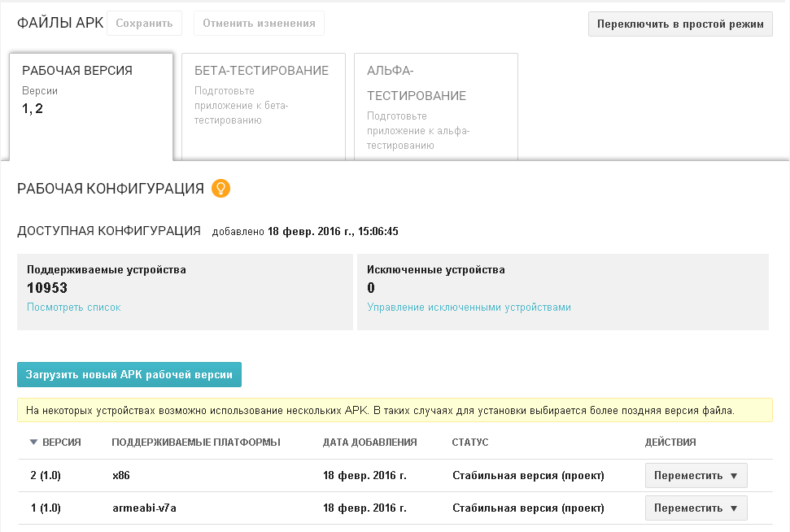Sort by ПОДДЕРЖИВАЕМЫЕ ПЛАТФОРМЫ column header
Viewport: 790px width, 532px height.
coord(196,443)
